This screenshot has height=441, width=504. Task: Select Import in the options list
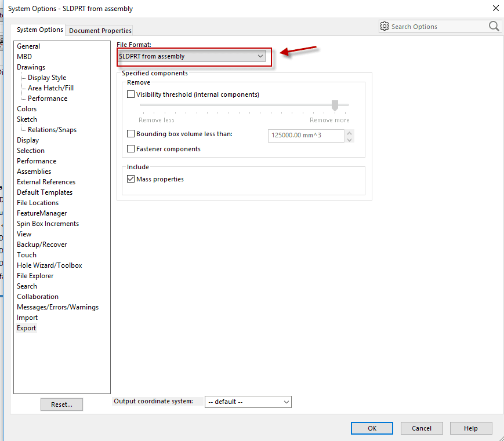[27, 318]
